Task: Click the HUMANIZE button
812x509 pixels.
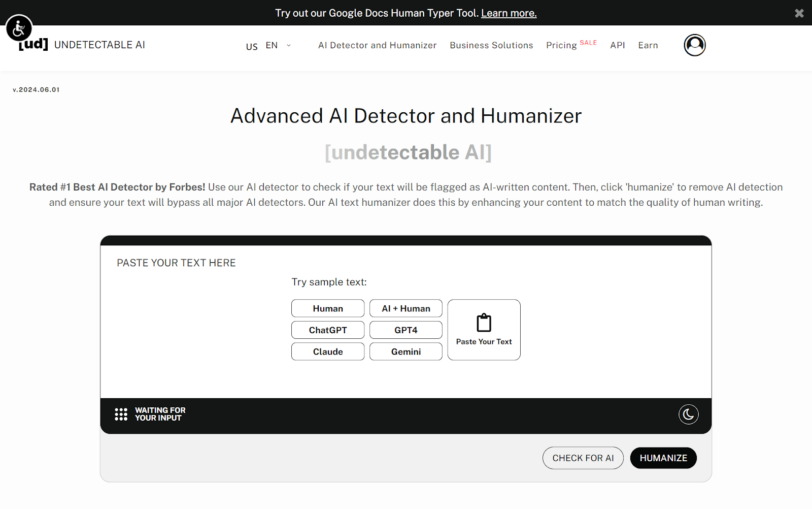Action: click(663, 458)
